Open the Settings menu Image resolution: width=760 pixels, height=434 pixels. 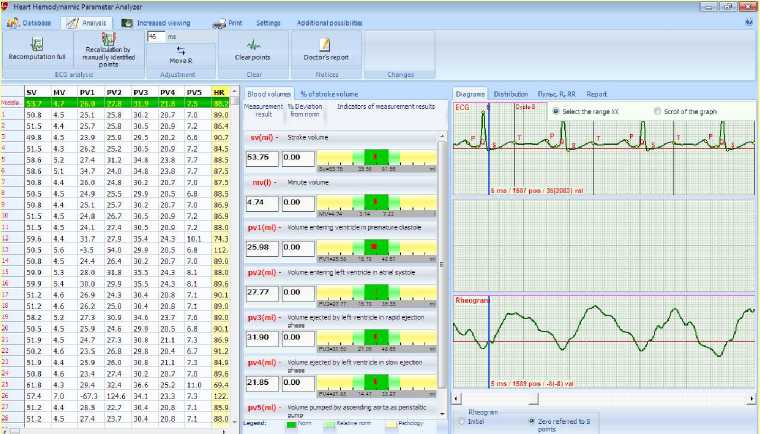tap(268, 21)
